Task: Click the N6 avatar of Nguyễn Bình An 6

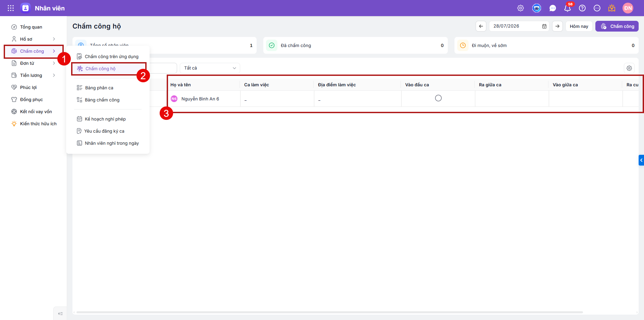Action: point(174,99)
